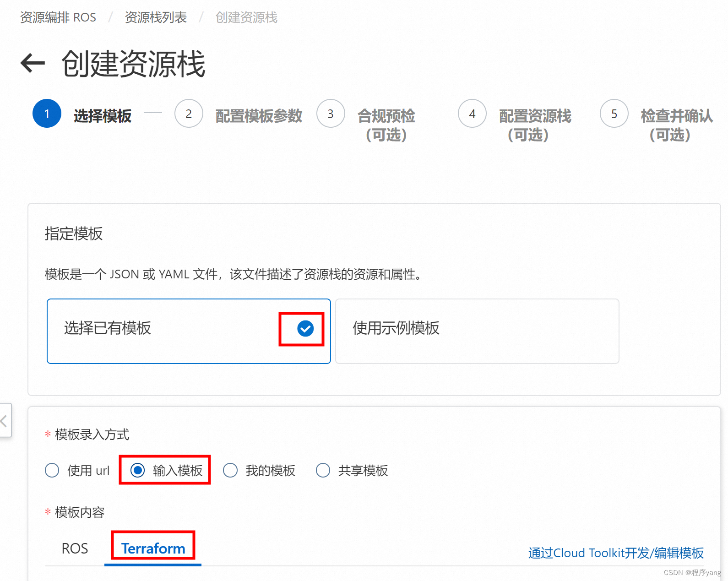Click the 配置资源栈 (可选) step label
The height and width of the screenshot is (581, 728).
point(535,125)
